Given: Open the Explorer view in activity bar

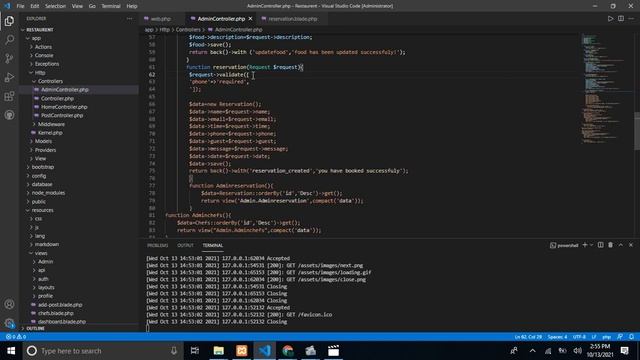Looking at the screenshot, I should tap(9, 21).
